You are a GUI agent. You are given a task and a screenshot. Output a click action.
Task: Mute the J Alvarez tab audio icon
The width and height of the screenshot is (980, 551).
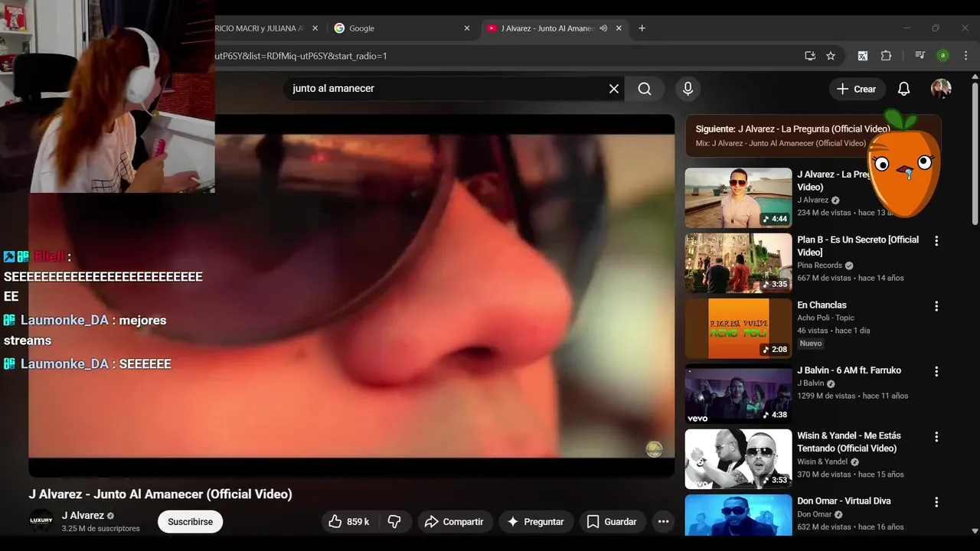(603, 28)
